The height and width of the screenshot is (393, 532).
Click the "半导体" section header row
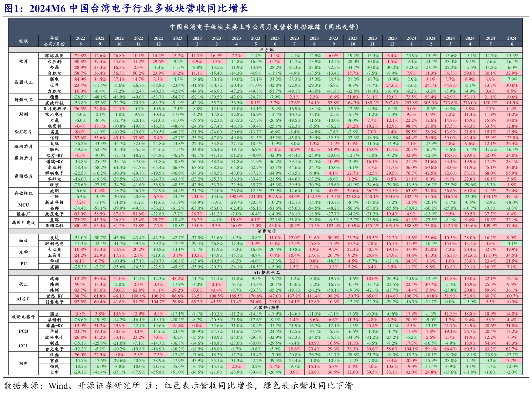(x=265, y=49)
